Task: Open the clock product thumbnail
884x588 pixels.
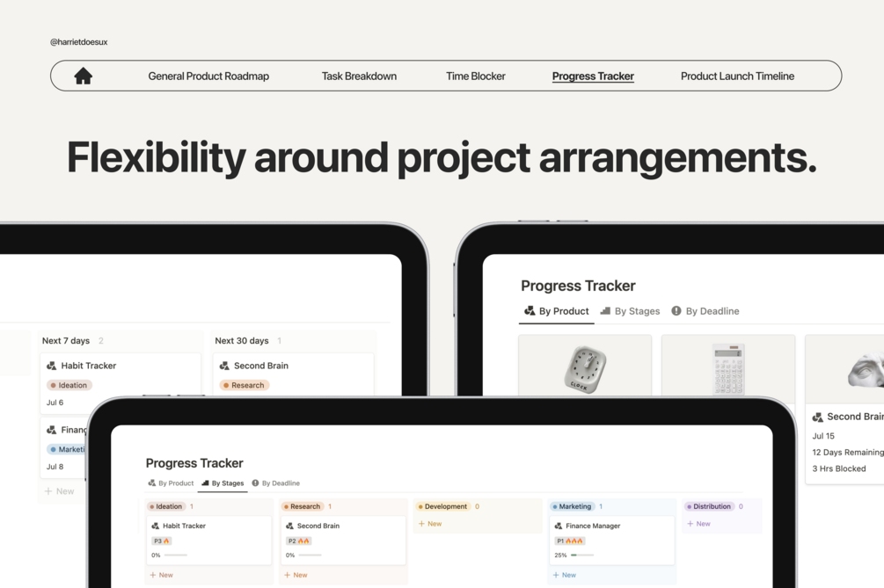Action: 585,369
